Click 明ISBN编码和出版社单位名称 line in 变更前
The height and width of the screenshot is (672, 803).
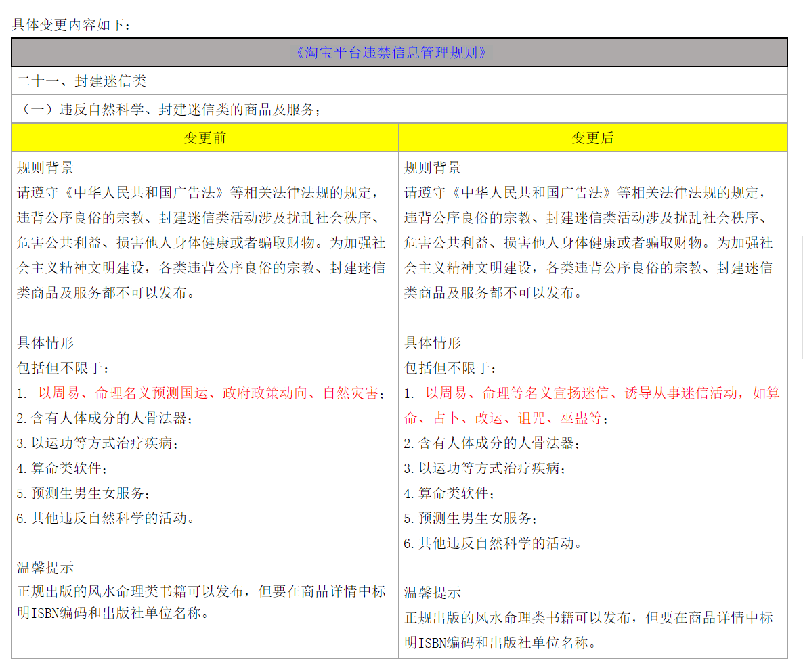[x=112, y=612]
